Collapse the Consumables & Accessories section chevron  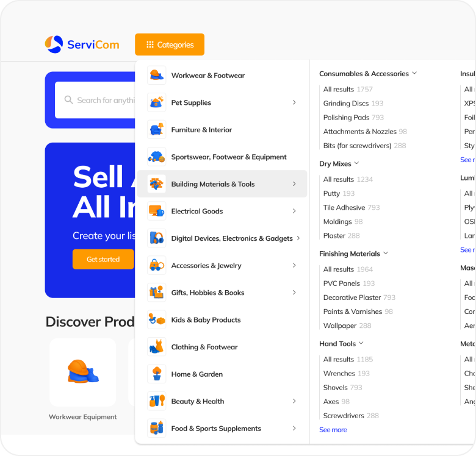(415, 73)
